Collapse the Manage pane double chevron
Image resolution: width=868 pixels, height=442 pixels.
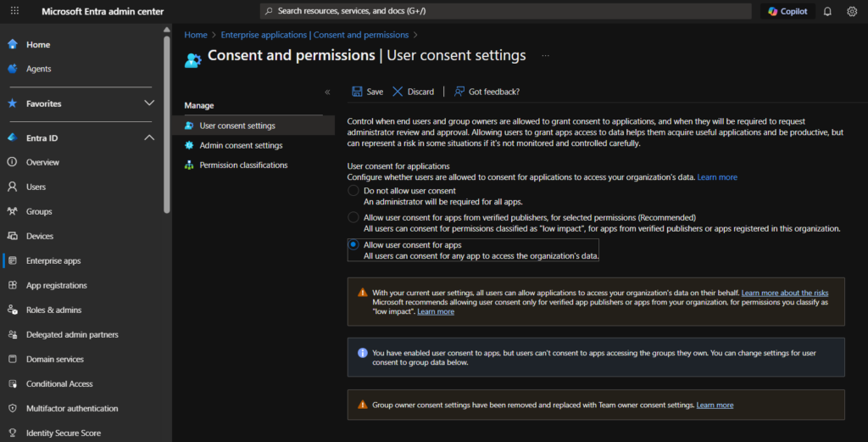tap(327, 92)
